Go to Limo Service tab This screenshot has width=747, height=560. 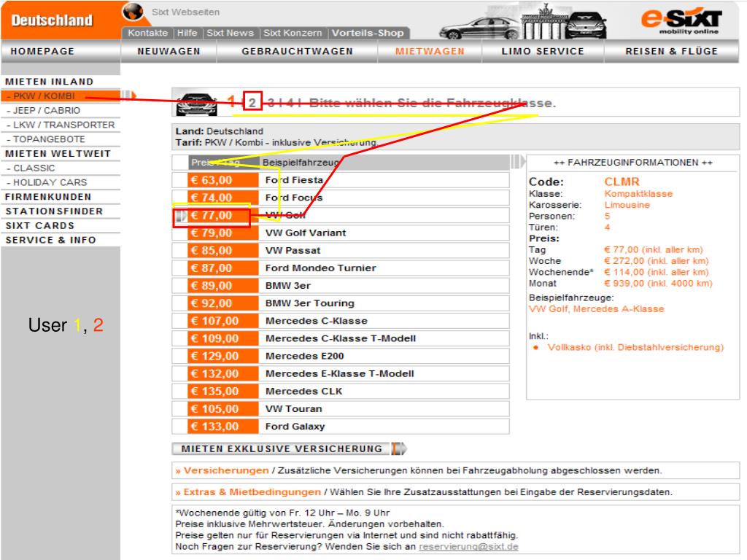[x=543, y=51]
